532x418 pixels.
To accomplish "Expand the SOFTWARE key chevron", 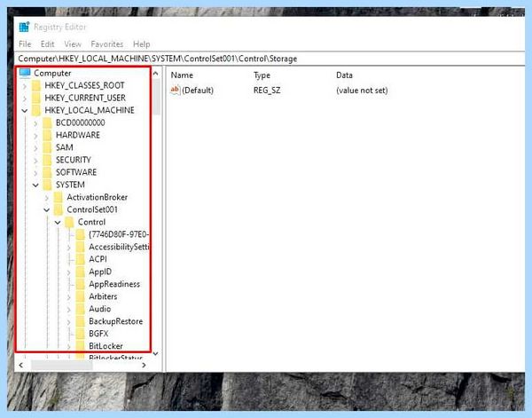I will coord(35,173).
